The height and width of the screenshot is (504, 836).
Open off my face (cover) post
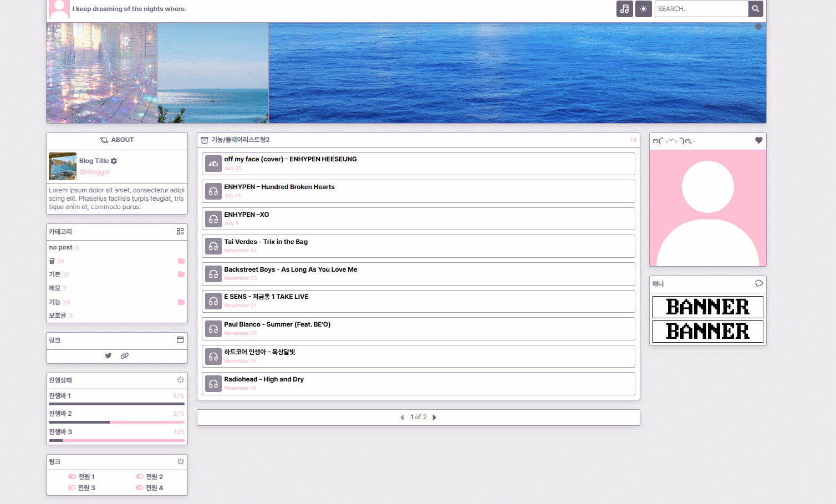click(290, 159)
